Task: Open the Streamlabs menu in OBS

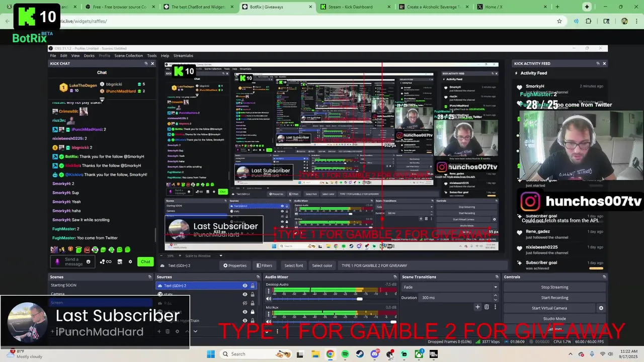Action: click(183, 56)
